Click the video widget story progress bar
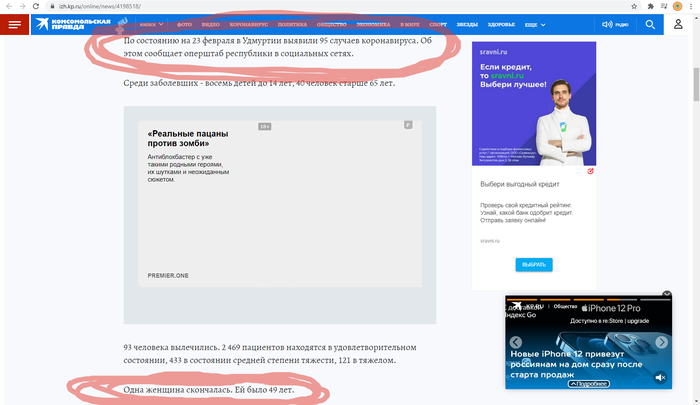This screenshot has height=405, width=700. coord(588,300)
